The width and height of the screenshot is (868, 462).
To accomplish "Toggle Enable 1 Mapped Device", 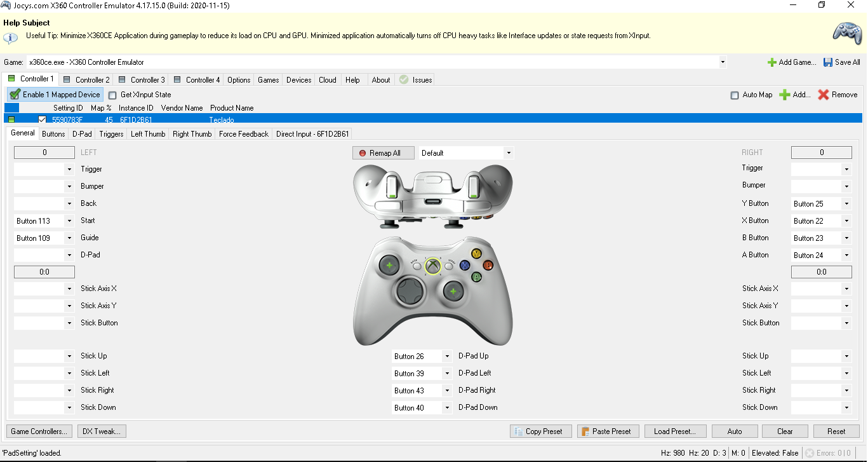I will point(55,95).
